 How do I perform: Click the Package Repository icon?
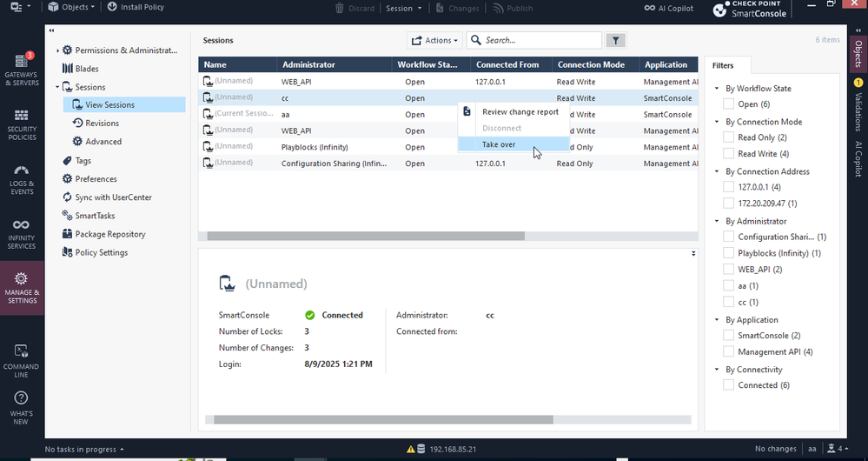(x=68, y=234)
